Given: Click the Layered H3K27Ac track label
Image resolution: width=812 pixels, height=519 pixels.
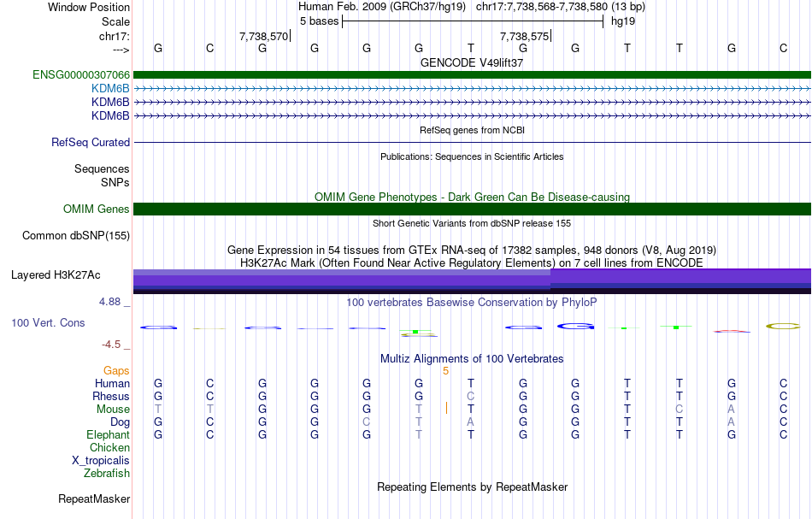Looking at the screenshot, I should (x=56, y=275).
